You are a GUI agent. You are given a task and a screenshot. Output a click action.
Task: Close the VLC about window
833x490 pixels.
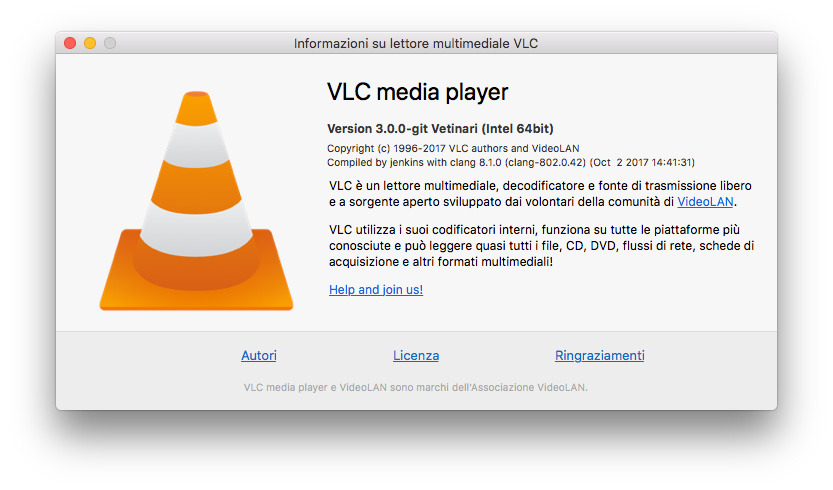click(70, 43)
